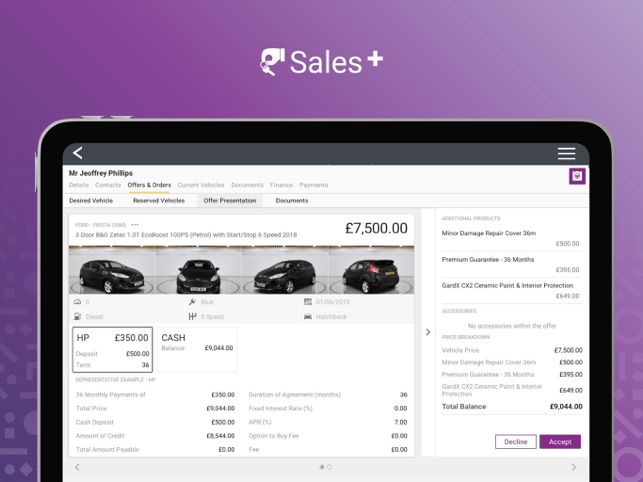Image resolution: width=643 pixels, height=482 pixels.
Task: Select the HP finance option card
Action: coord(112,350)
